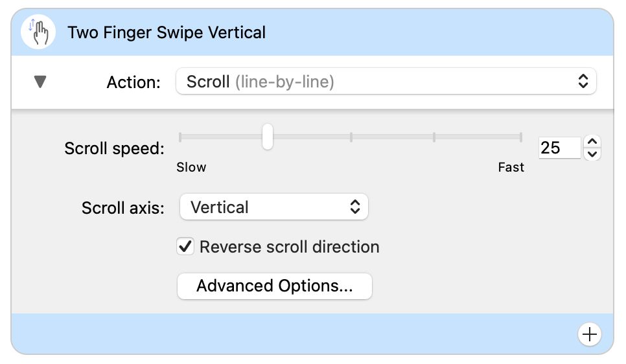Image resolution: width=626 pixels, height=364 pixels.
Task: Click slider's leftmost Slow end tick
Action: pos(181,137)
